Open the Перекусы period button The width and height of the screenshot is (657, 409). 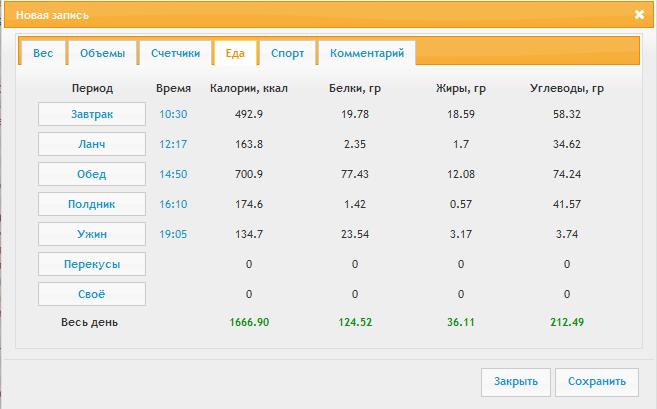tap(92, 264)
